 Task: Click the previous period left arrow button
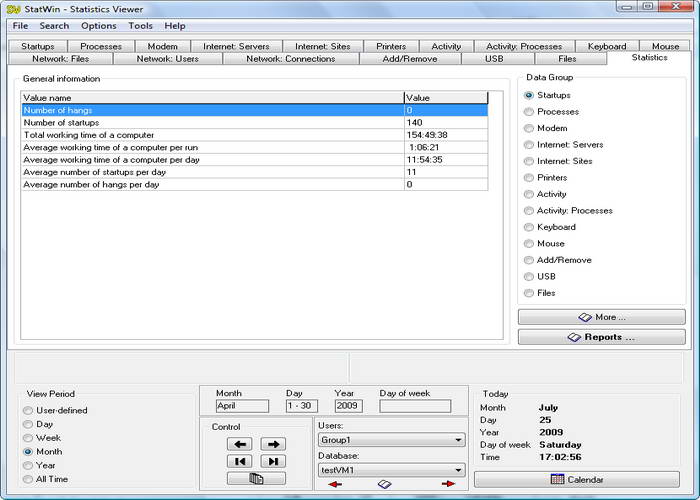tap(239, 444)
